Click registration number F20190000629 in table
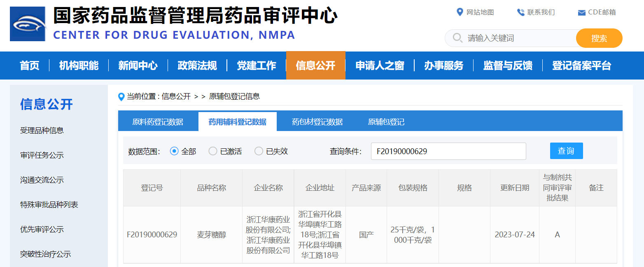 (x=152, y=235)
